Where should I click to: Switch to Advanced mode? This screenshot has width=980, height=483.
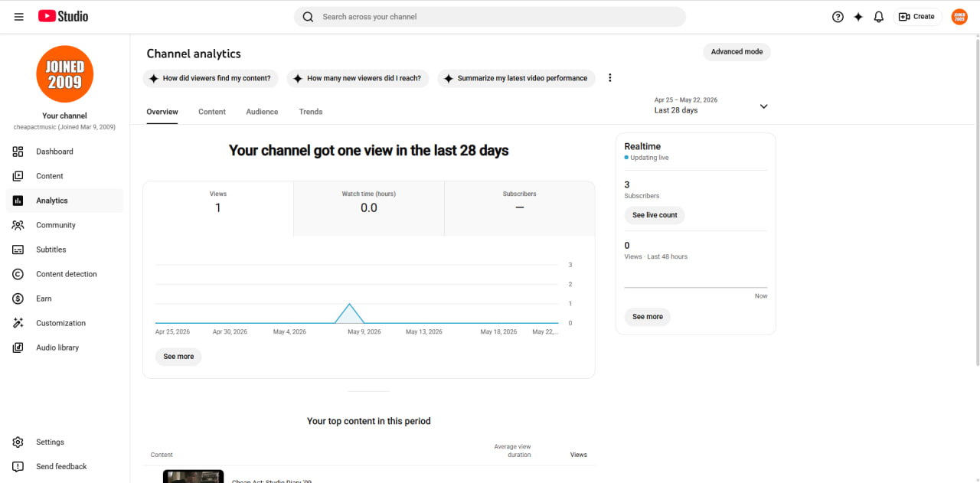(x=737, y=52)
